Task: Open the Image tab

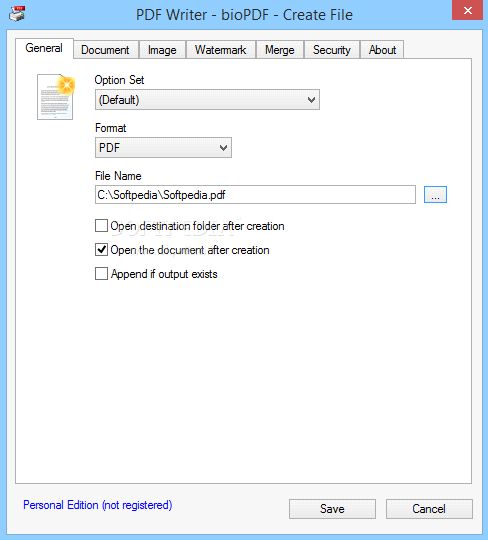Action: tap(162, 50)
